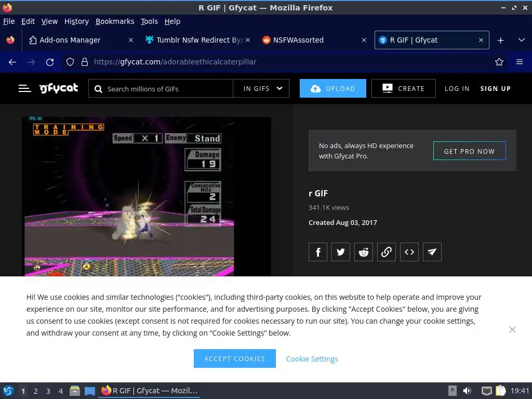Open the taskbar start menu icon
The image size is (532, 399).
pos(8,391)
